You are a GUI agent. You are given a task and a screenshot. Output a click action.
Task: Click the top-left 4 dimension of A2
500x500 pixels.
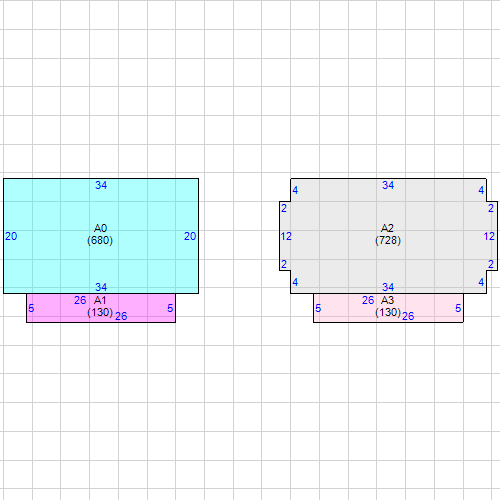point(295,190)
